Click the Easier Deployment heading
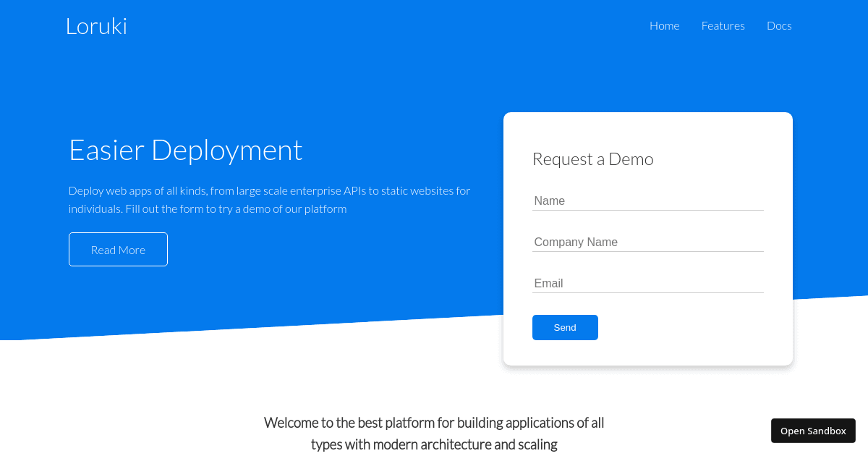This screenshot has width=868, height=456. coord(185,150)
